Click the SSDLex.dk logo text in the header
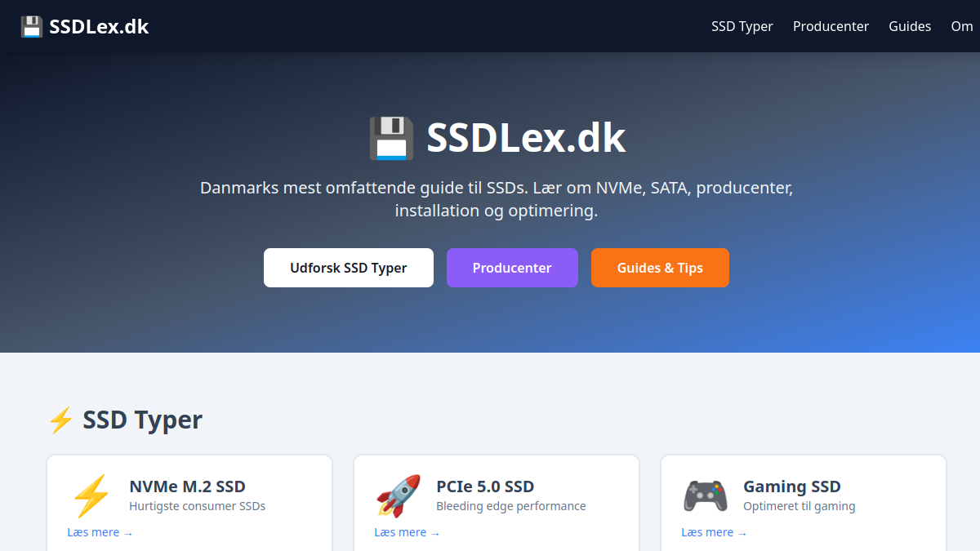Screen dimensions: 980x551 pos(99,25)
